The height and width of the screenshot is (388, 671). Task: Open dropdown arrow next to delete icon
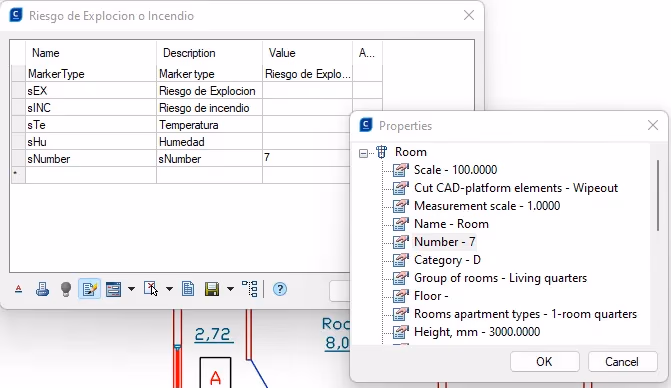coord(169,289)
